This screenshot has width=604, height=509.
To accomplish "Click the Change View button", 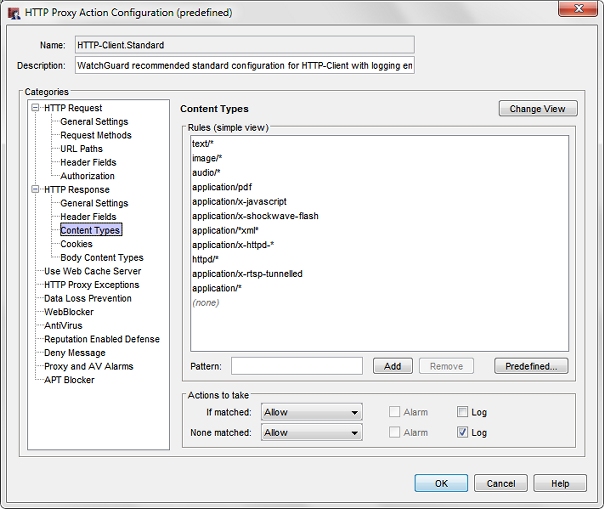I will (x=537, y=109).
